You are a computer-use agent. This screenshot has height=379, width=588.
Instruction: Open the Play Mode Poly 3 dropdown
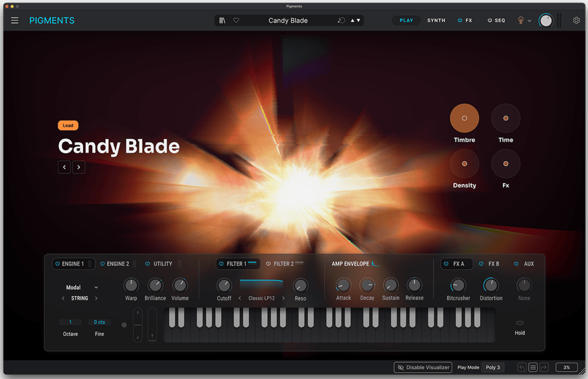tap(493, 367)
